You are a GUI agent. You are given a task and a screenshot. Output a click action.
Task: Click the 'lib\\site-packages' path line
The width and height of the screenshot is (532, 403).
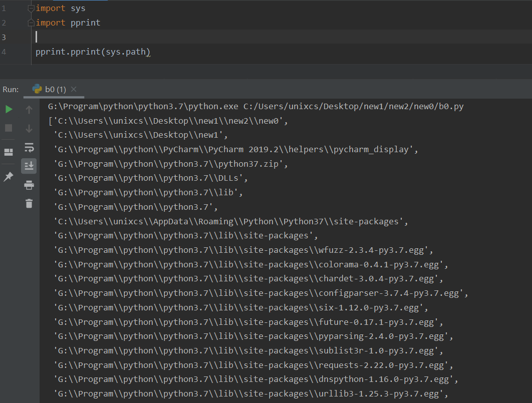(x=186, y=236)
